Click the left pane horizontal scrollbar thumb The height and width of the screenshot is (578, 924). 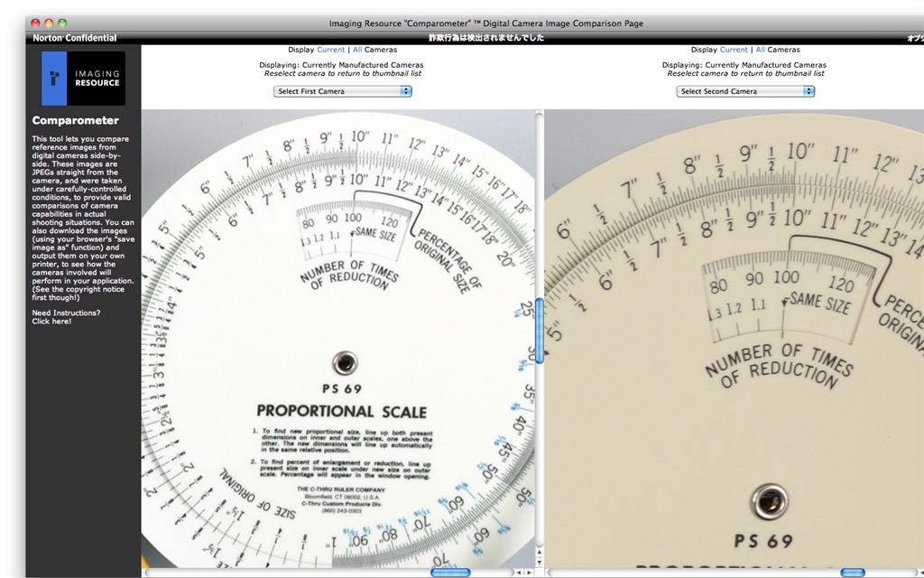(450, 573)
